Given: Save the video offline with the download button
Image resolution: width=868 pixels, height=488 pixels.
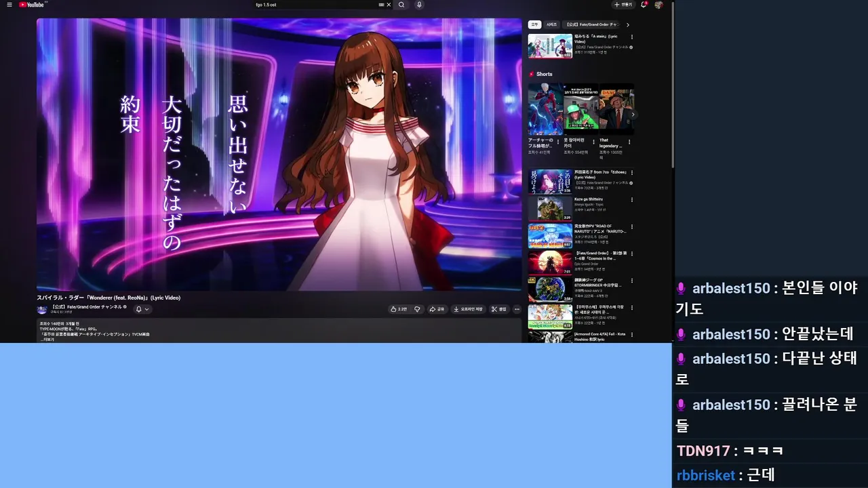Looking at the screenshot, I should click(468, 309).
